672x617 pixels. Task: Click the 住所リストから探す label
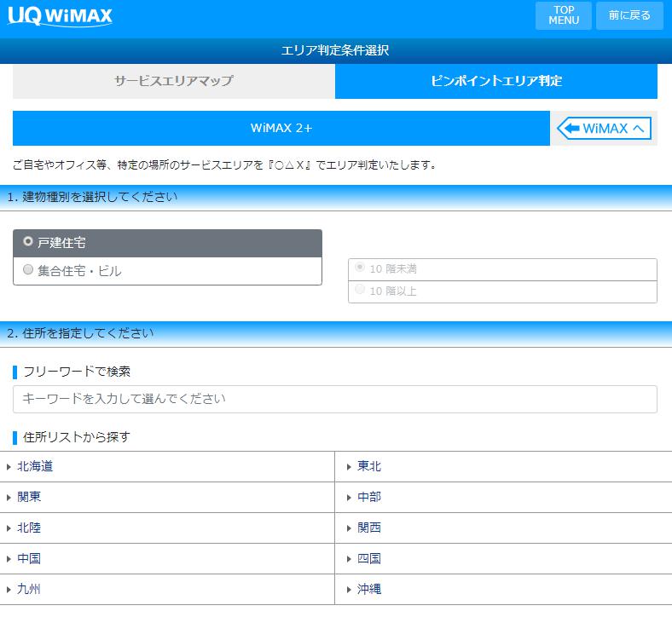point(77,437)
